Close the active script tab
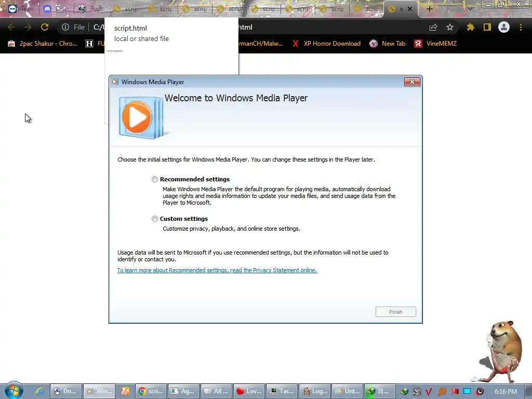The width and height of the screenshot is (532, 399). [x=410, y=9]
